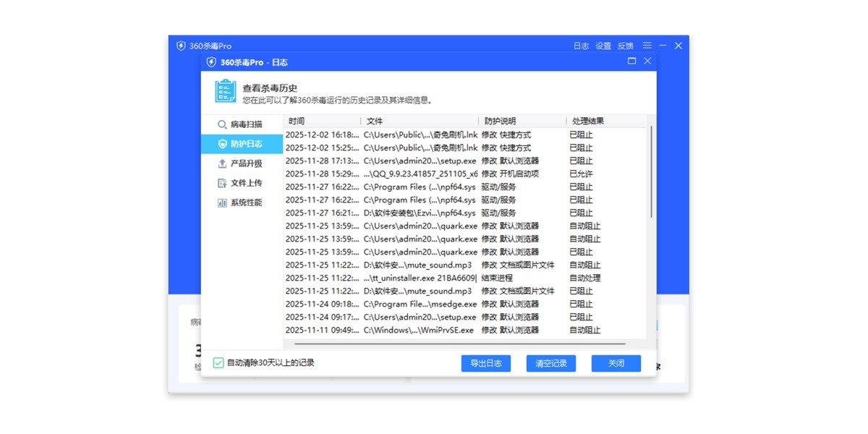868x434 pixels.
Task: Click the 关闭 button
Action: pyautogui.click(x=616, y=363)
